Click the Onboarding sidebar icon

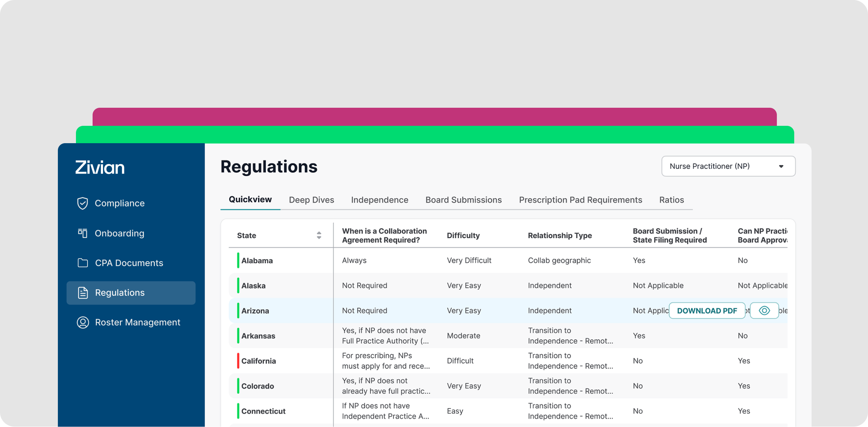[82, 233]
